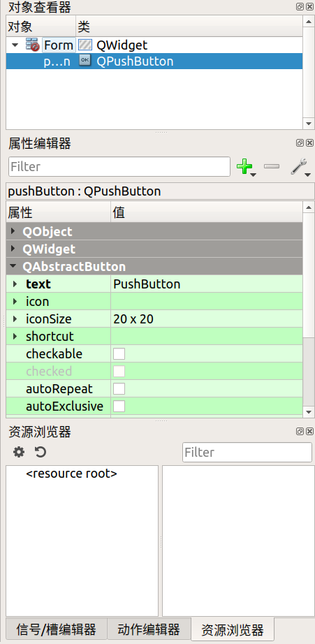Click the 属性 column header
315x644 pixels.
pos(58,212)
